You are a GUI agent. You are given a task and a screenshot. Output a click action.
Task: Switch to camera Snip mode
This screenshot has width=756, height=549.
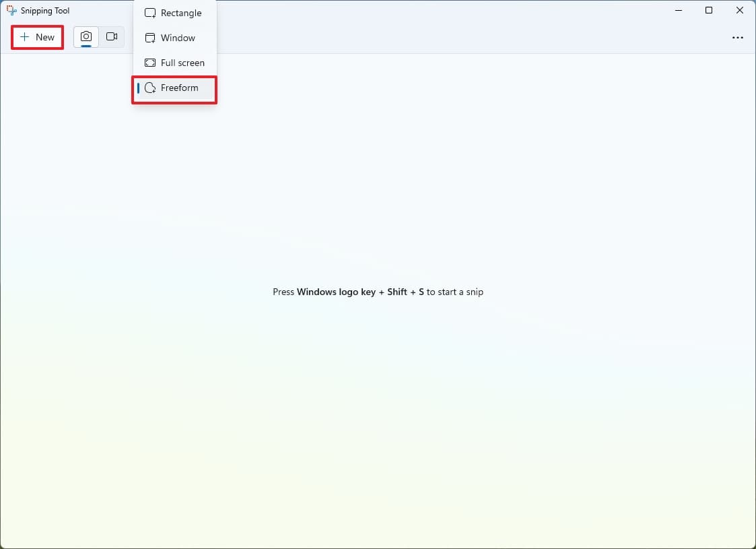(85, 37)
